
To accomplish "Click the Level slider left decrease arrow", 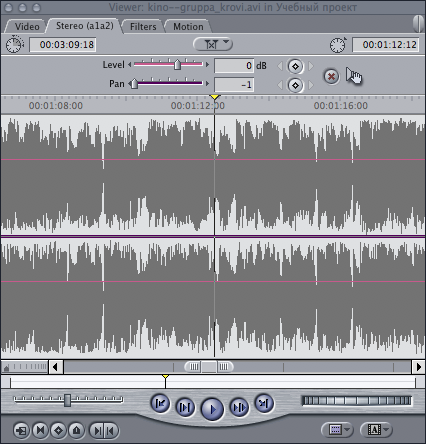I will [x=129, y=65].
